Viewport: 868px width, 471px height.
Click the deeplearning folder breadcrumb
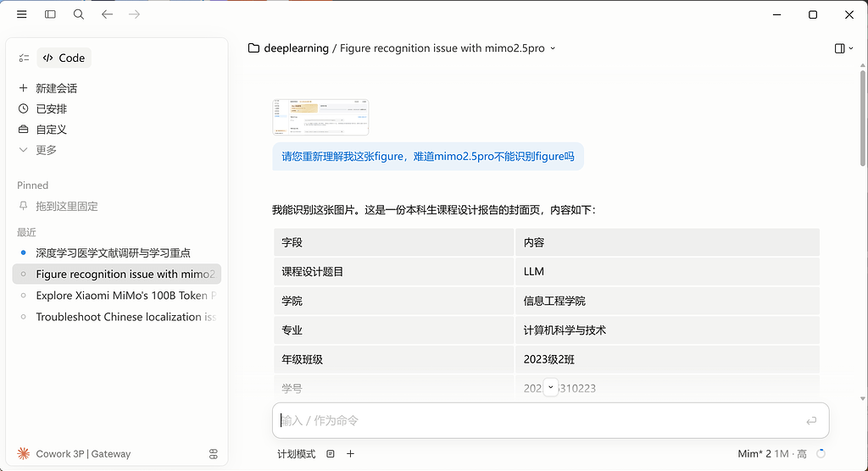pos(296,48)
